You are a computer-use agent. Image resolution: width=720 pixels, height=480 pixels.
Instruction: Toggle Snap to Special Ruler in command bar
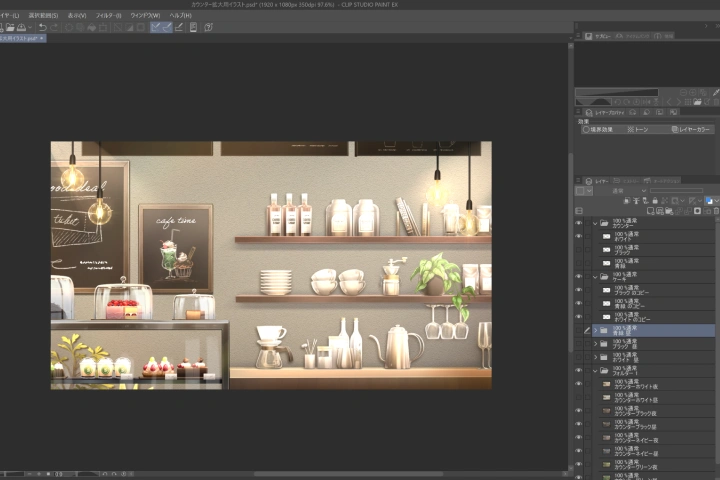[167, 27]
